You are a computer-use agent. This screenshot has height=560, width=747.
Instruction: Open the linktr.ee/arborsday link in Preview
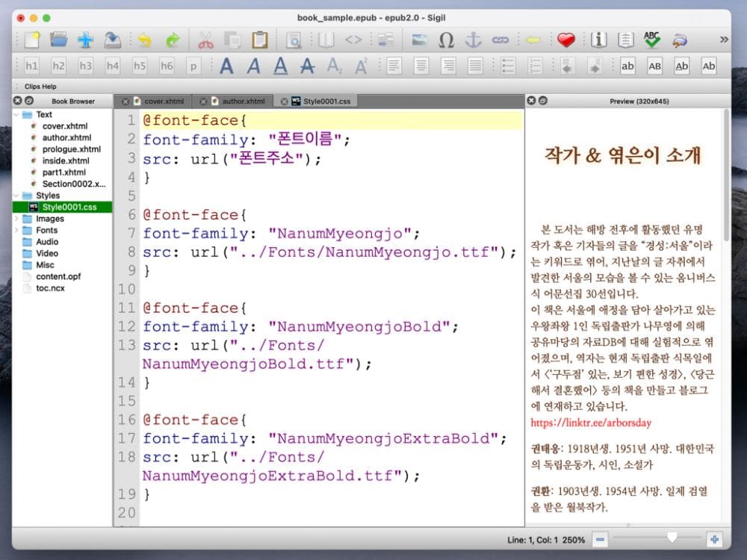(591, 423)
